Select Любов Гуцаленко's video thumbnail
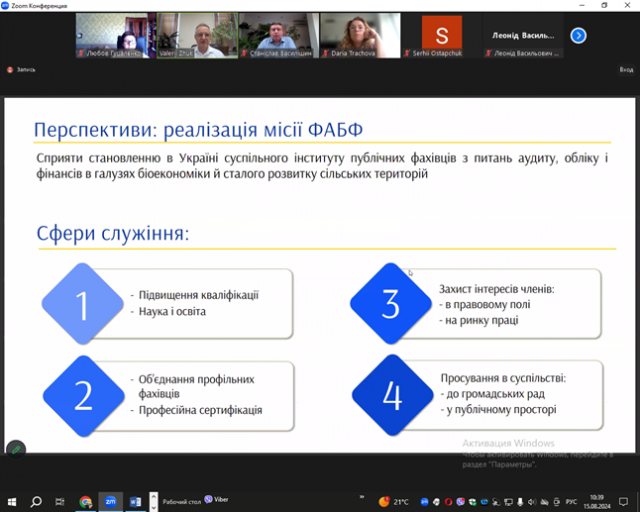 tap(116, 36)
